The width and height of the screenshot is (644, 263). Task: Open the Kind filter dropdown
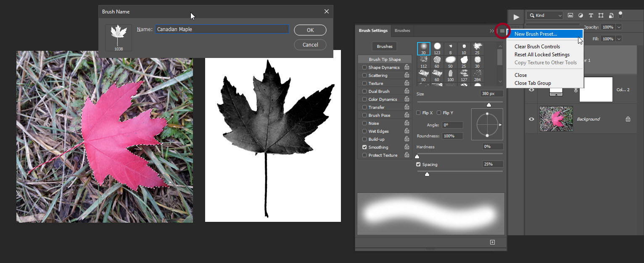[x=544, y=15]
